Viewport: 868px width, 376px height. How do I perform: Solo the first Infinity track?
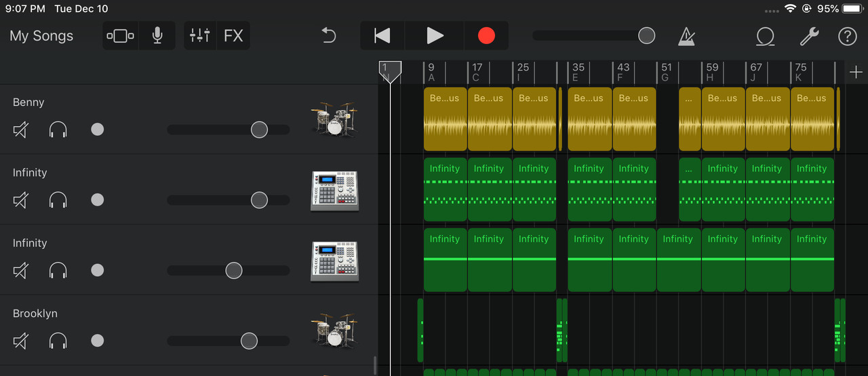(58, 200)
